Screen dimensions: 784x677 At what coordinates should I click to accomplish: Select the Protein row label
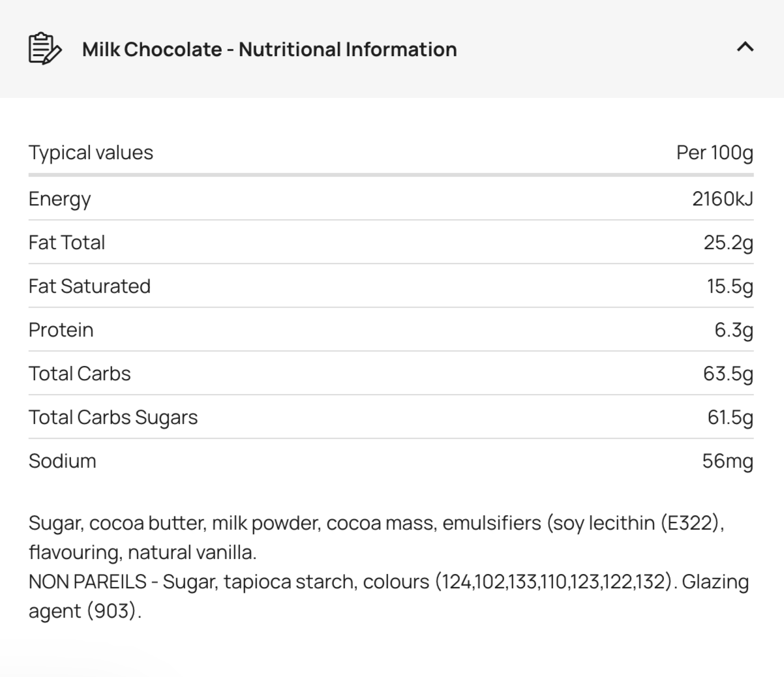(x=61, y=330)
